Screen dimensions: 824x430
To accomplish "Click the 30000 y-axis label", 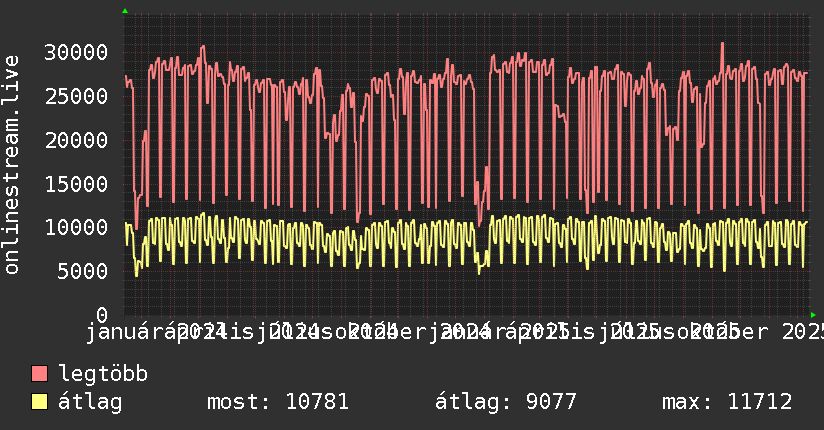I will [x=74, y=52].
